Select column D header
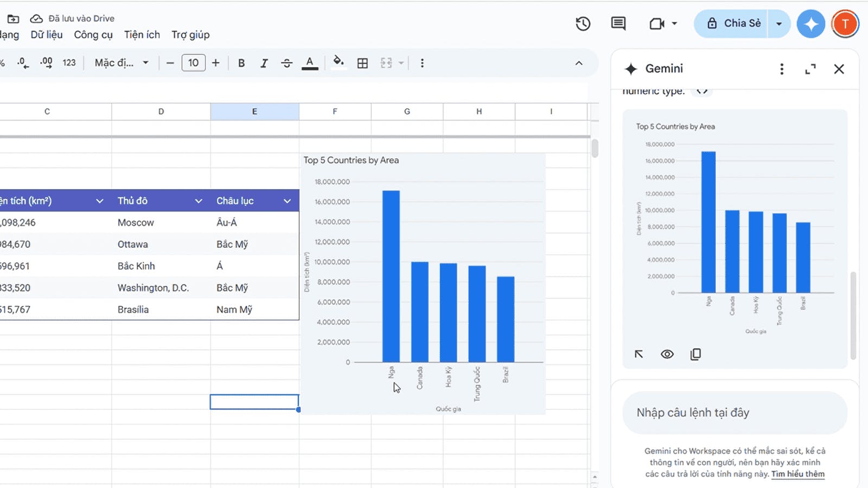This screenshot has height=488, width=868. click(x=161, y=111)
